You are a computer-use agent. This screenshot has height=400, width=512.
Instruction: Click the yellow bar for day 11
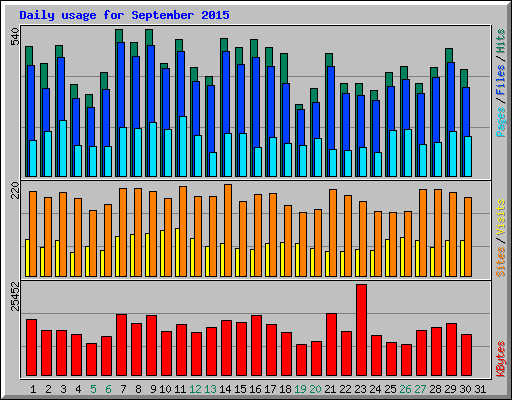point(177,252)
